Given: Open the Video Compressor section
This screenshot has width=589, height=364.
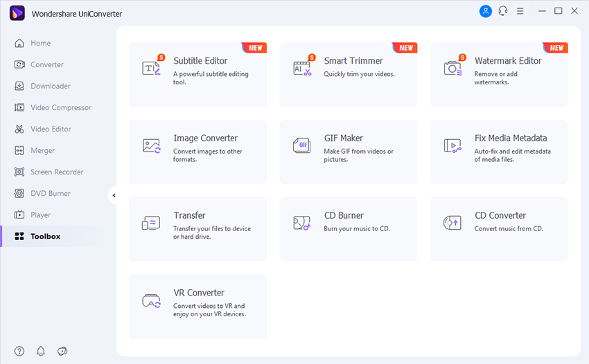Looking at the screenshot, I should pyautogui.click(x=60, y=107).
